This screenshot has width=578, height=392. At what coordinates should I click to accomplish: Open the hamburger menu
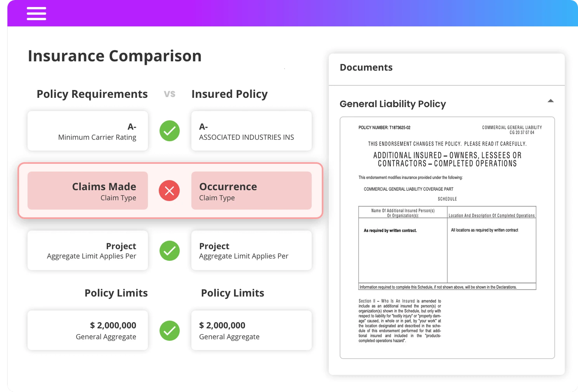point(36,14)
